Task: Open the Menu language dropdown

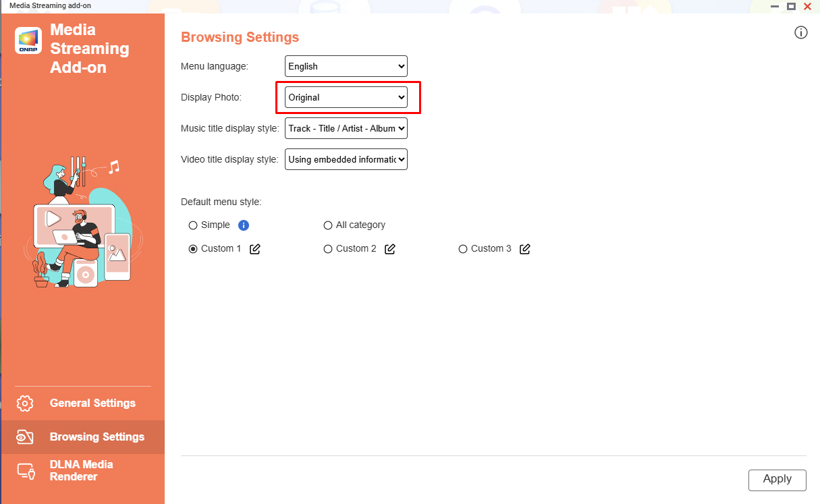Action: click(x=346, y=66)
